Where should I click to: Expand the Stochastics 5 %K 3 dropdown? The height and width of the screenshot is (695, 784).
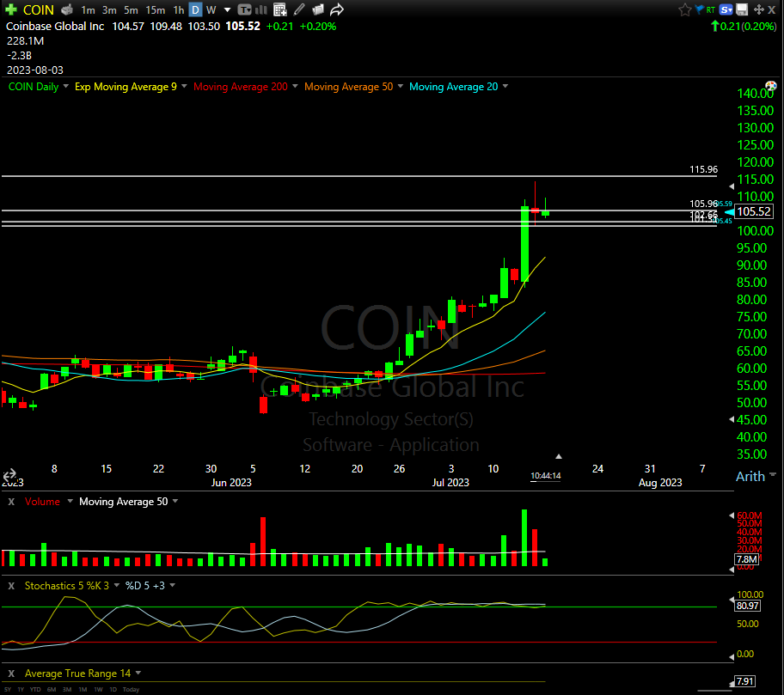tap(117, 585)
